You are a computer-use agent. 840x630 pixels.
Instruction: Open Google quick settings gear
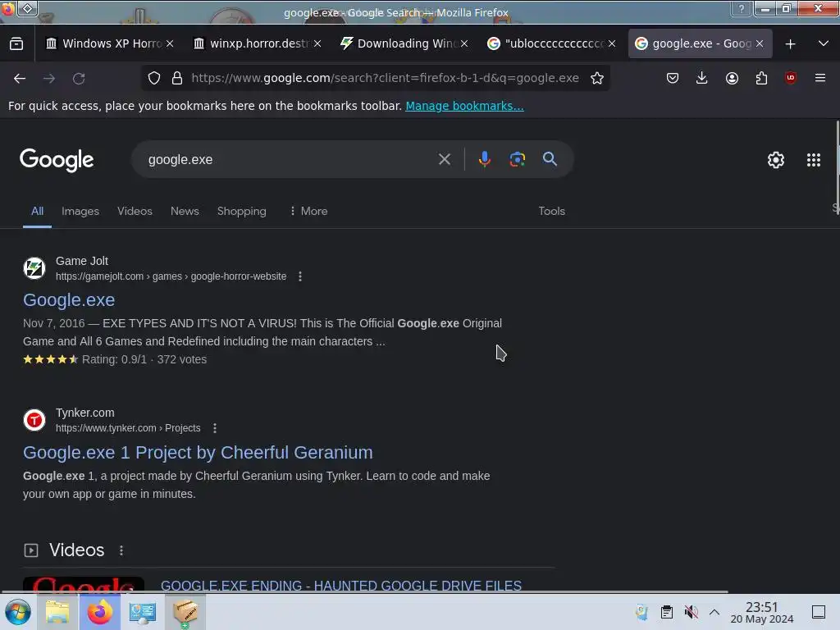point(776,160)
